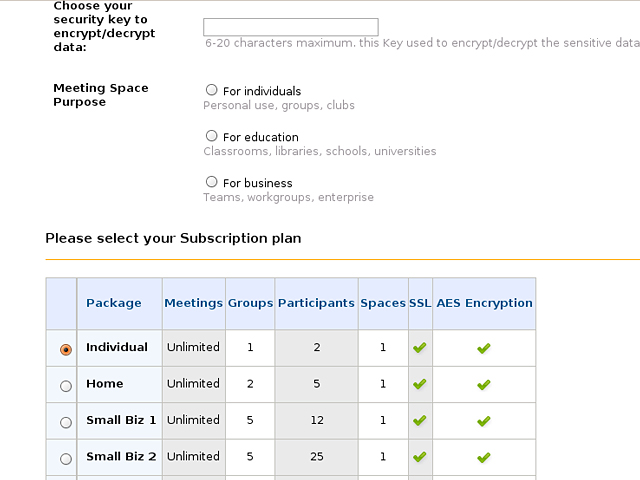Click AES Encryption checkmark for Small Biz 1

tap(484, 421)
